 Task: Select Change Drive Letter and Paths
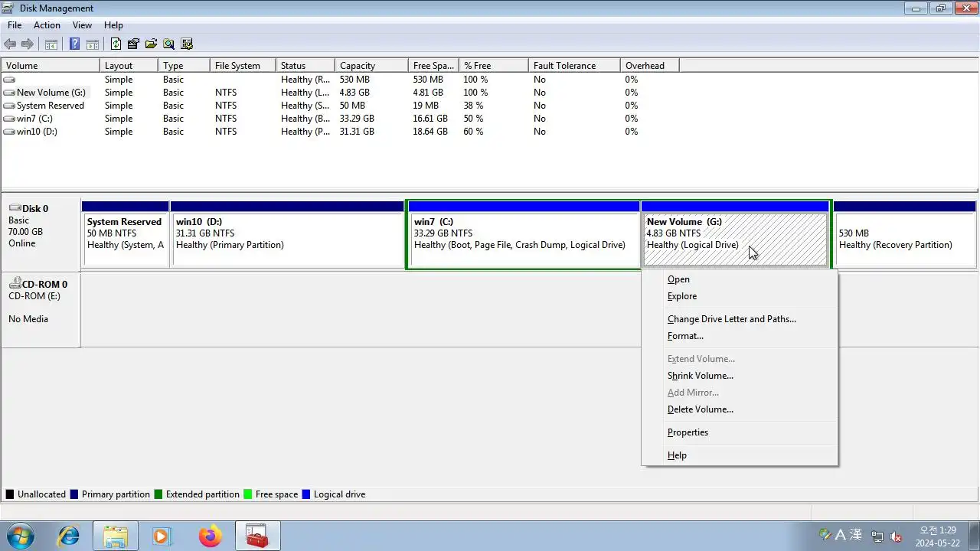740,319
